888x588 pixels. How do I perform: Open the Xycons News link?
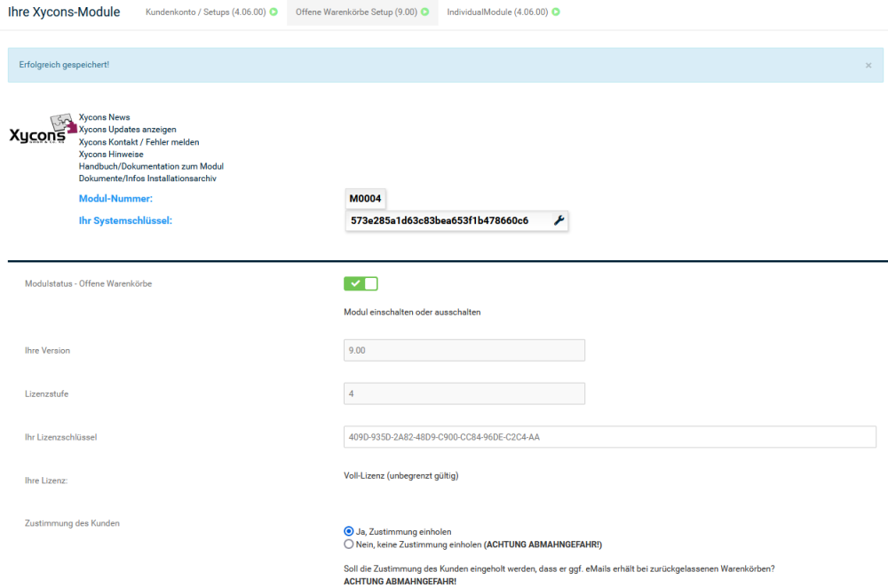104,117
